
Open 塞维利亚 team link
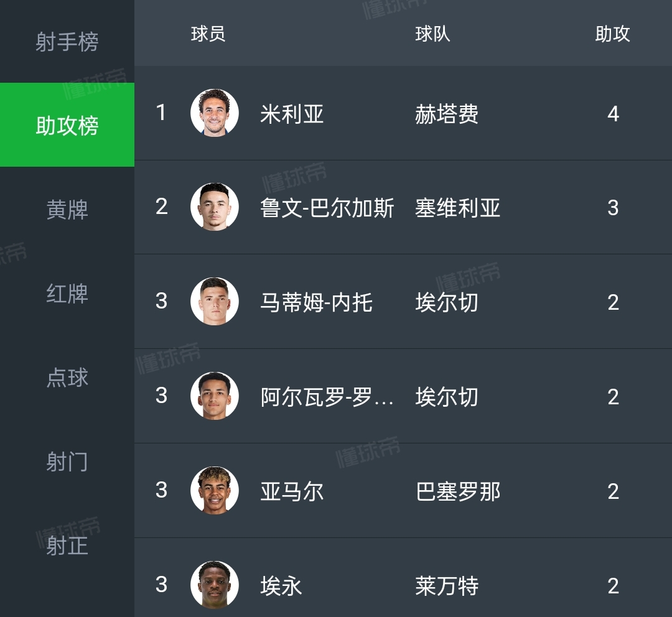(457, 208)
